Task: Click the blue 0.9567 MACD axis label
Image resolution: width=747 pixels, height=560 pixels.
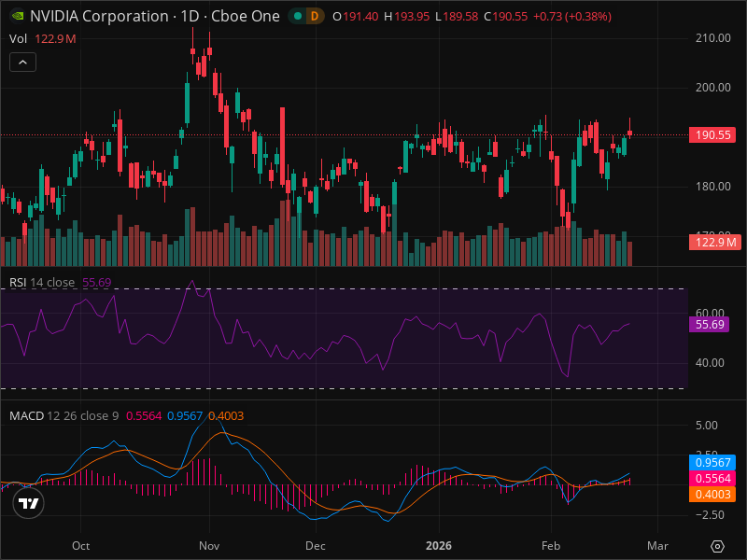Action: point(712,462)
